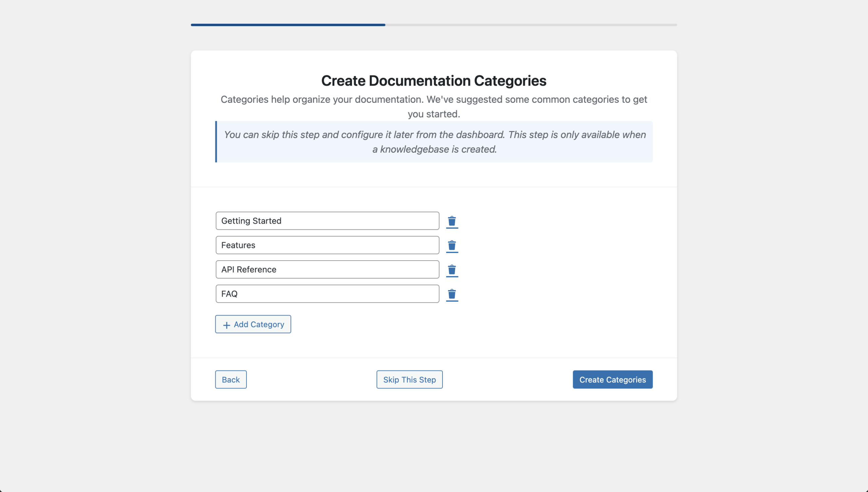Click the blue left border of notice
Screen dimensions: 868x492
(216, 142)
